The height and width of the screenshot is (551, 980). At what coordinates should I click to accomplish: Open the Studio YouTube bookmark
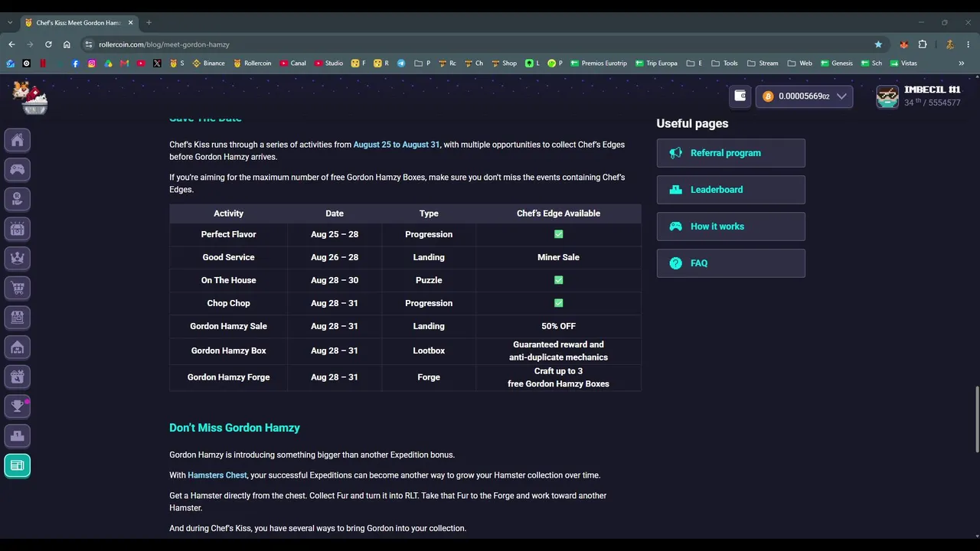tap(329, 64)
